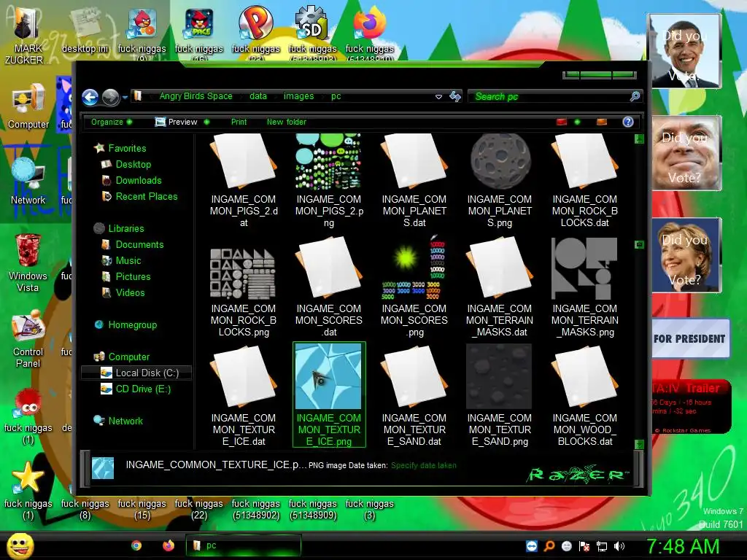The width and height of the screenshot is (747, 560).
Task: Click the grey Forward arrow button
Action: 111,97
